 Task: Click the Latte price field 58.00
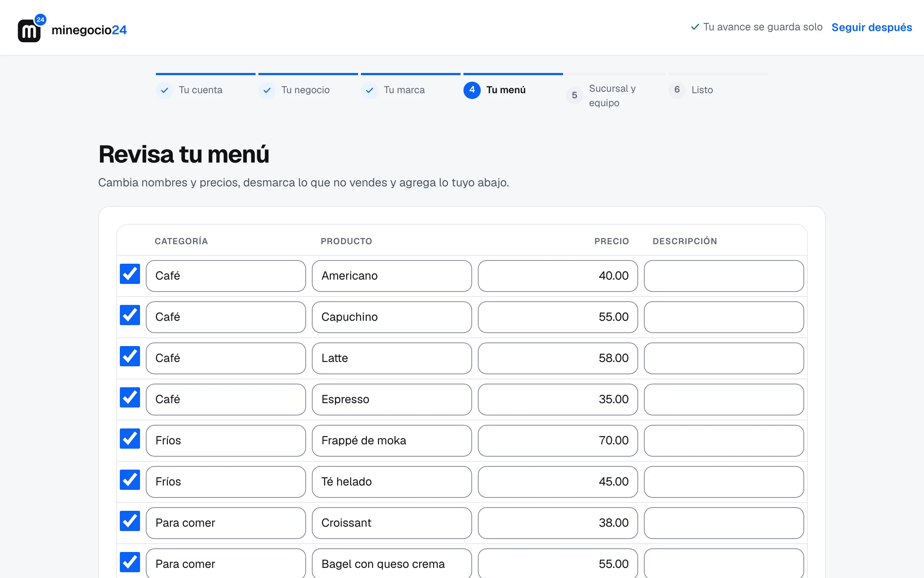558,359
